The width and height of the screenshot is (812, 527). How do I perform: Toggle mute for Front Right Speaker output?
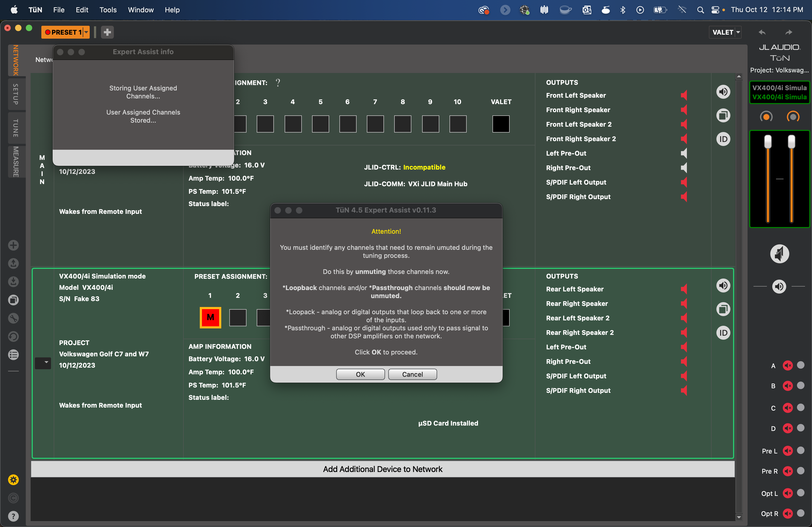coord(684,110)
